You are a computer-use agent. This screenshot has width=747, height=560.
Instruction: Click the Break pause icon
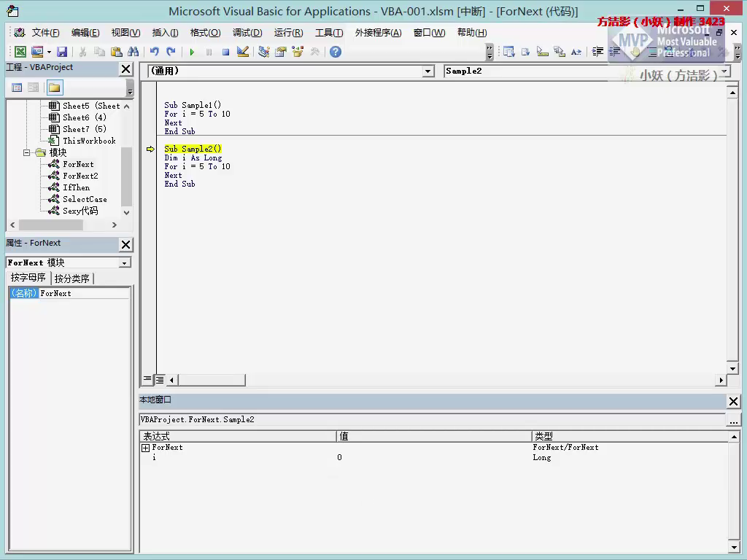(209, 52)
